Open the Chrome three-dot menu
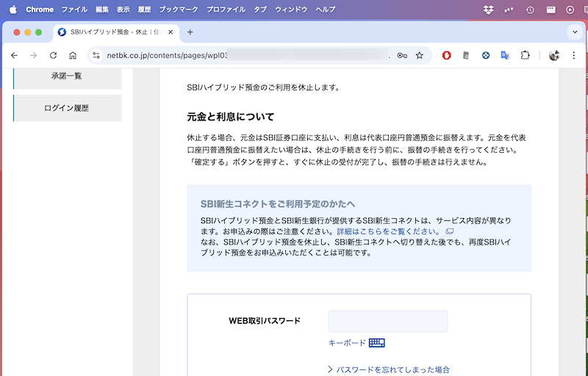Screen dimensions: 588x376 pyautogui.click(x=573, y=55)
